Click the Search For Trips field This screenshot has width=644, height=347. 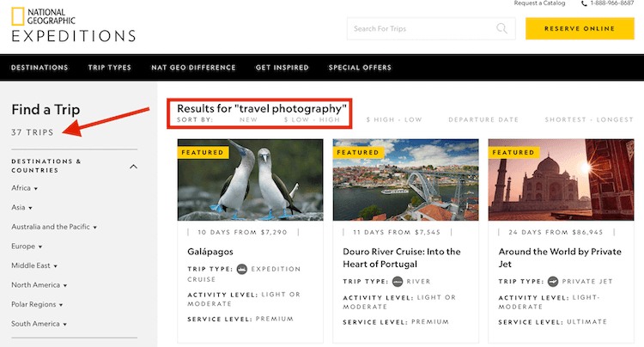(x=421, y=28)
